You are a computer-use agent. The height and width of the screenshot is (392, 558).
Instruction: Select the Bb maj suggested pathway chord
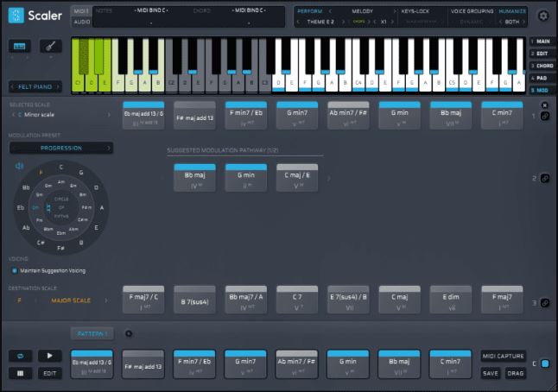click(x=194, y=178)
